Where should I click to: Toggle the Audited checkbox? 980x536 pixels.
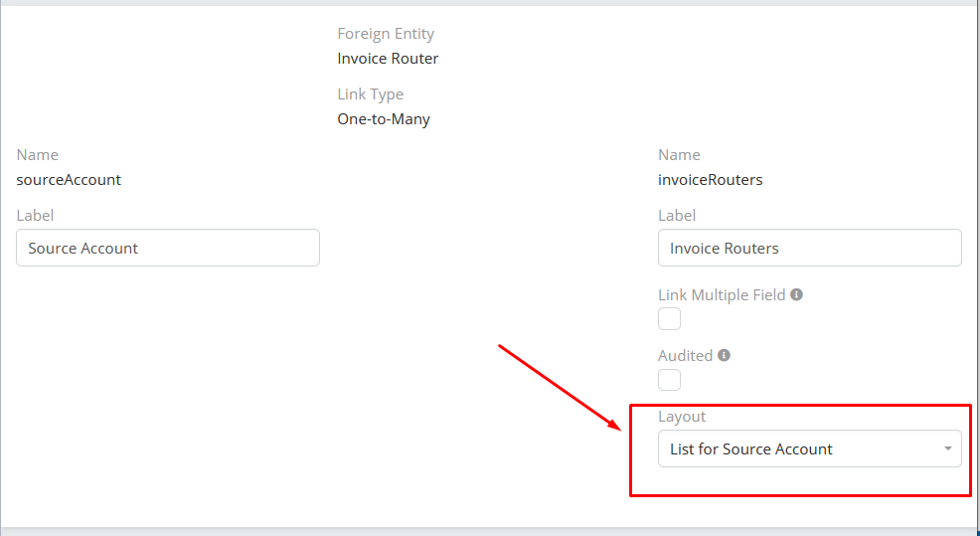point(670,380)
